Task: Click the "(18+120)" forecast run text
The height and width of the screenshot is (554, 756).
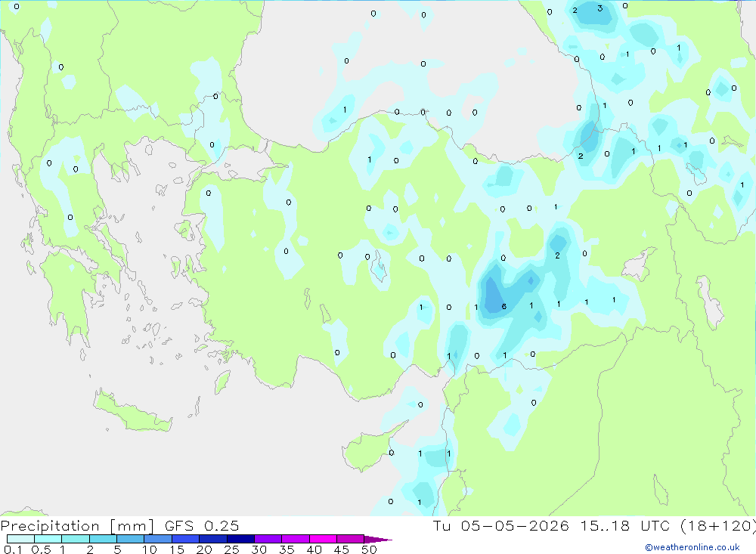Action: point(718,526)
